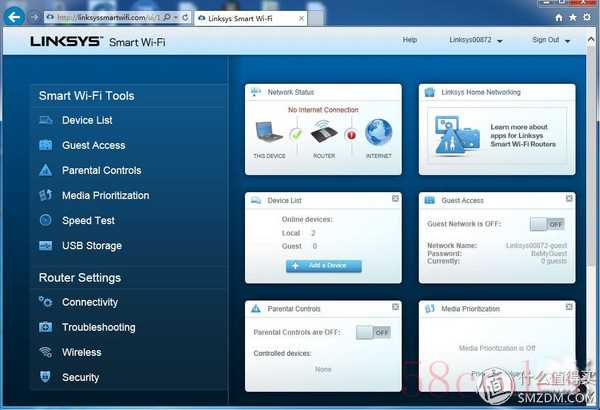600x410 pixels.
Task: Select the Media Prioritization sidebar icon
Action: [x=45, y=196]
